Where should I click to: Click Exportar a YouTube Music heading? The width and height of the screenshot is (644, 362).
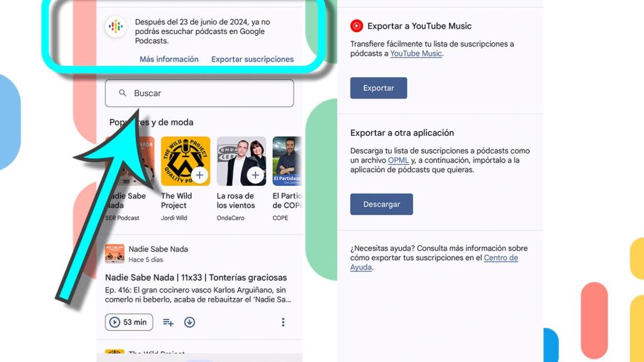pyautogui.click(x=419, y=26)
